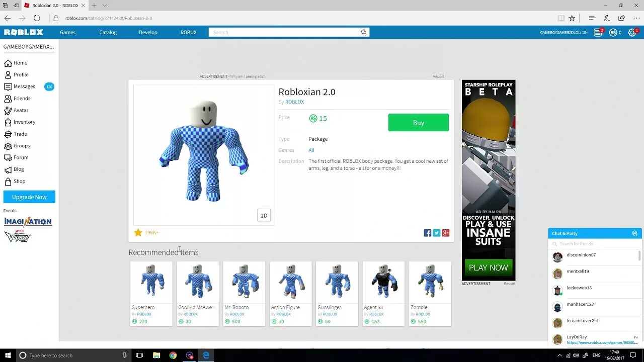Click the search magnifier icon
This screenshot has height=362, width=644.
(364, 32)
